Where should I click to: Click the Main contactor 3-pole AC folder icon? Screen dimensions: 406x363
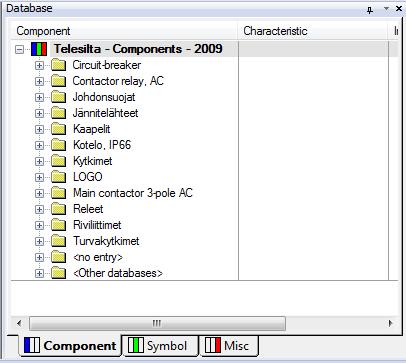[x=59, y=193]
